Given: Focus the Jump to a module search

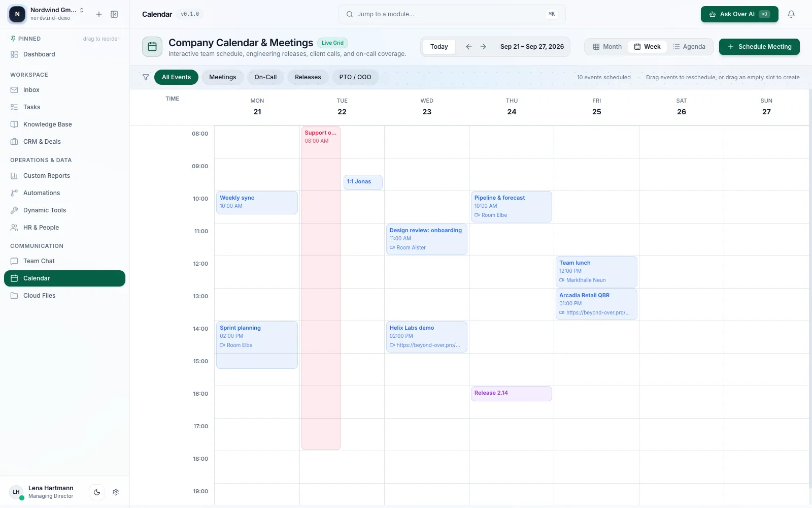Looking at the screenshot, I should (452, 14).
